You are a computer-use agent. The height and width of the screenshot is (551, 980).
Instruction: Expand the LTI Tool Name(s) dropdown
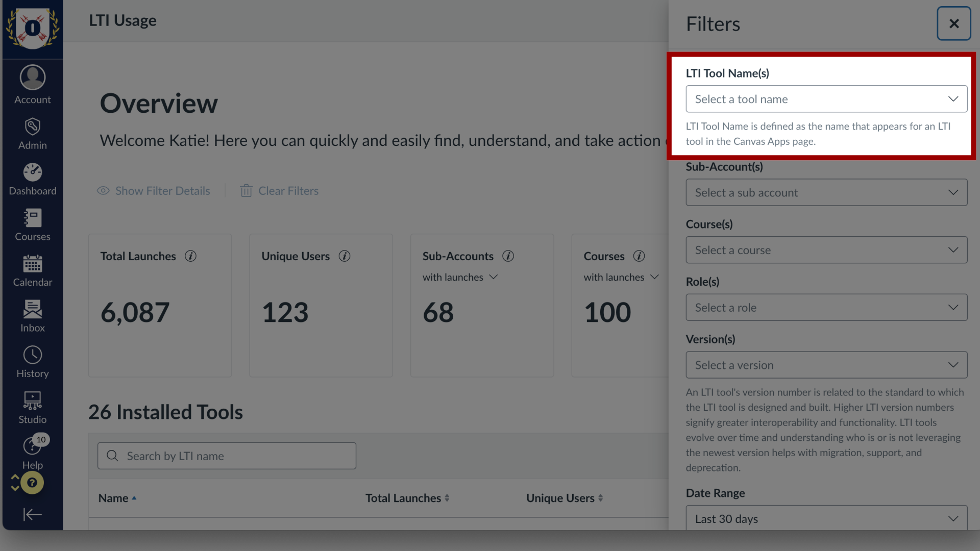tap(826, 99)
